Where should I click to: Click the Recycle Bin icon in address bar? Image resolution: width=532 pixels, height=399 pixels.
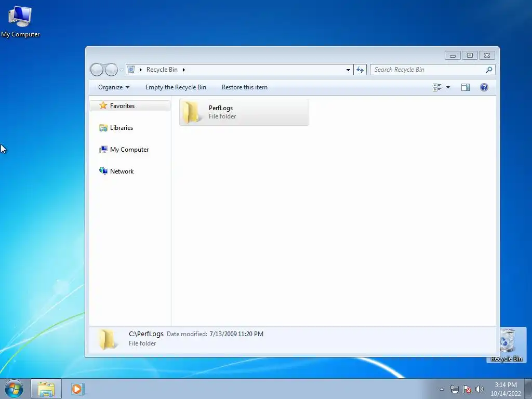[x=131, y=70]
